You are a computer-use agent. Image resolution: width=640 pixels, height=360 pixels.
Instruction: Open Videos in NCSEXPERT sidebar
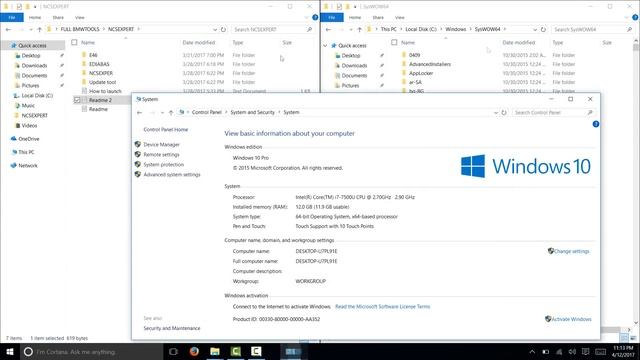pyautogui.click(x=29, y=126)
